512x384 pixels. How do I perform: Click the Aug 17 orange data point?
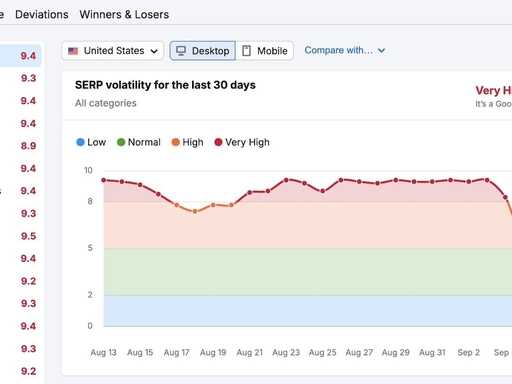point(177,205)
